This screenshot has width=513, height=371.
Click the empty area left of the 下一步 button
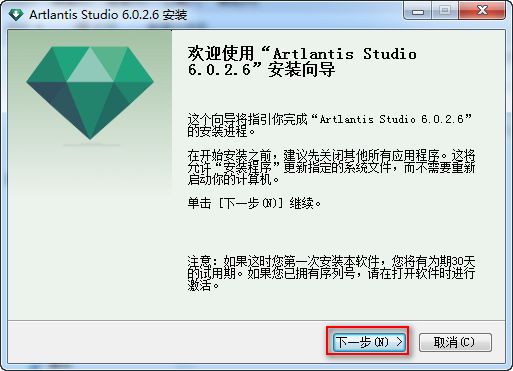click(167, 342)
